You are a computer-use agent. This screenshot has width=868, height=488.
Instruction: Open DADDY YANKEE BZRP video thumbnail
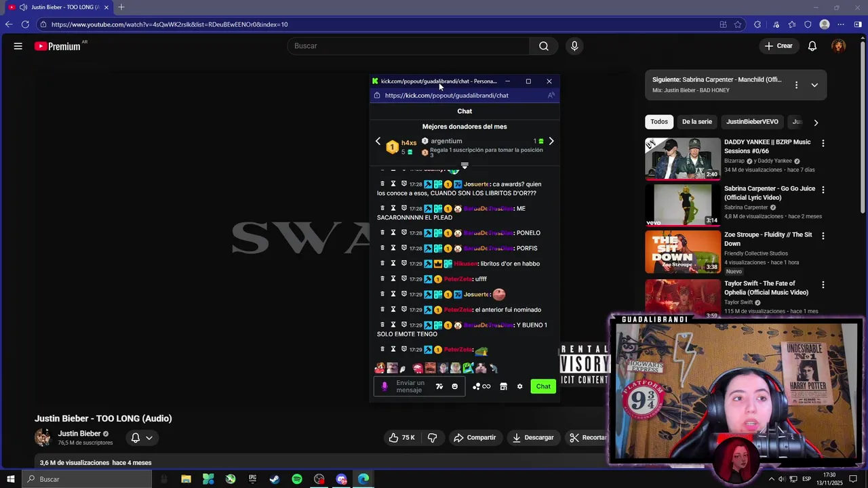(683, 159)
